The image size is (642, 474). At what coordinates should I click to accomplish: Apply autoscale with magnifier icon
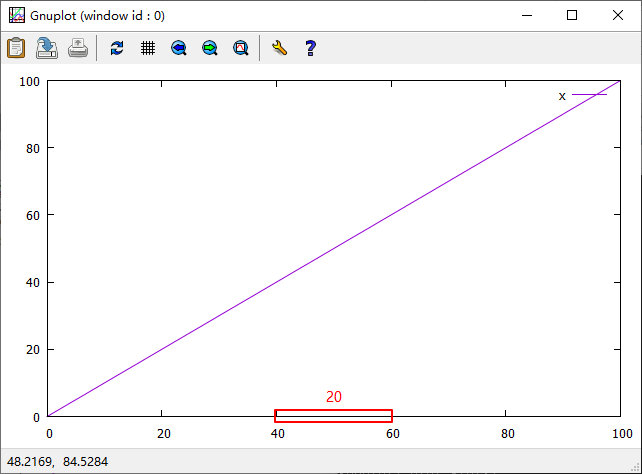(241, 48)
